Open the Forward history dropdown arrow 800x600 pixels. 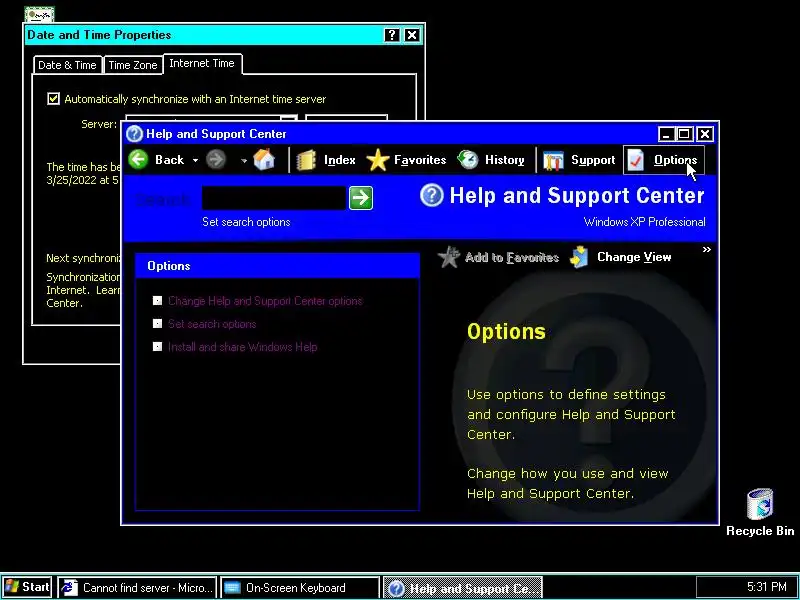(x=244, y=161)
